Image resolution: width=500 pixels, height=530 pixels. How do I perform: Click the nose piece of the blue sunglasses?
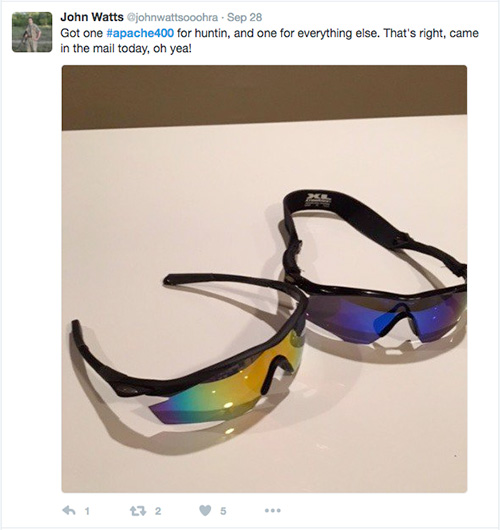394,319
